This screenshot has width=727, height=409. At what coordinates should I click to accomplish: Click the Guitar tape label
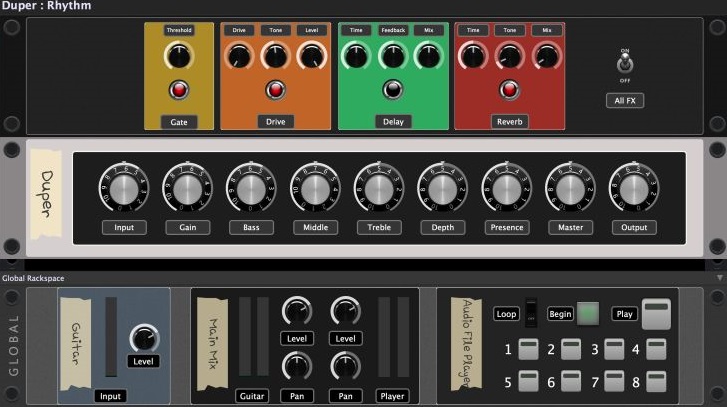(x=76, y=344)
